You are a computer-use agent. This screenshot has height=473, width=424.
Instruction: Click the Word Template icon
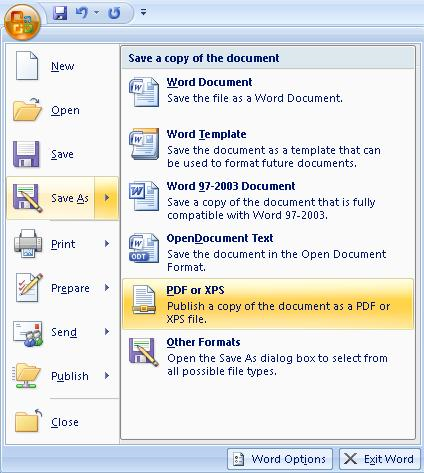144,144
